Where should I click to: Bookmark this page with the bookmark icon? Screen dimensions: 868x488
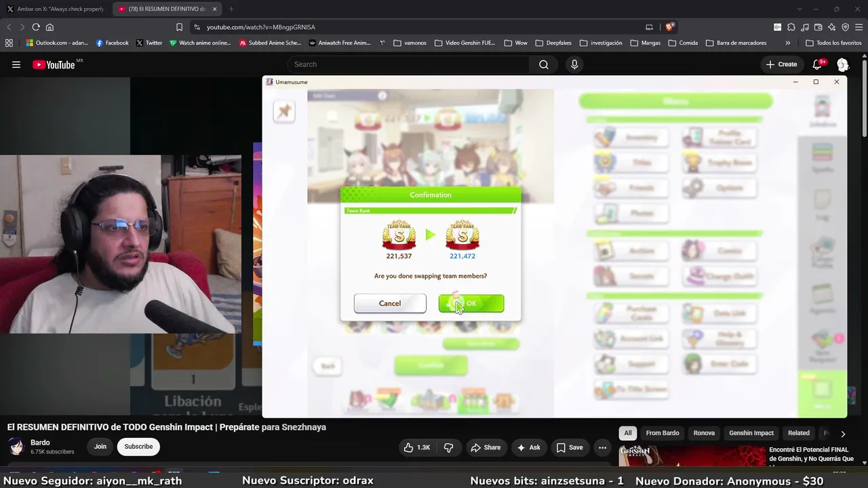click(x=179, y=27)
